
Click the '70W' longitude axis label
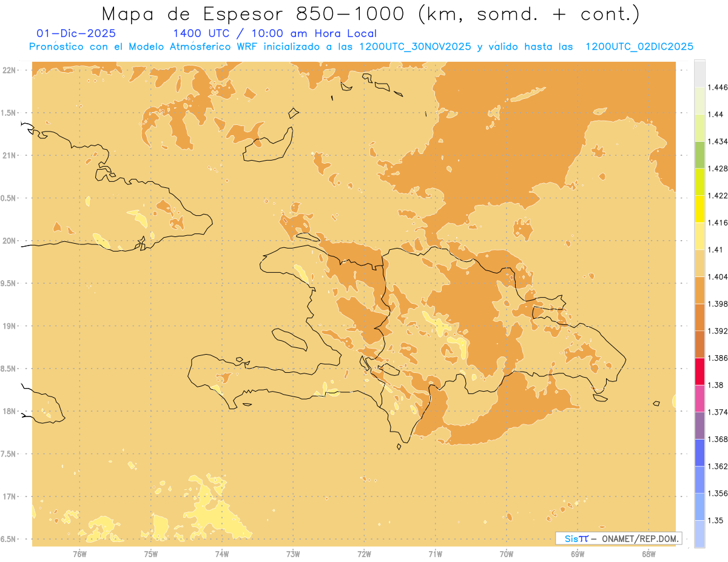(x=507, y=554)
